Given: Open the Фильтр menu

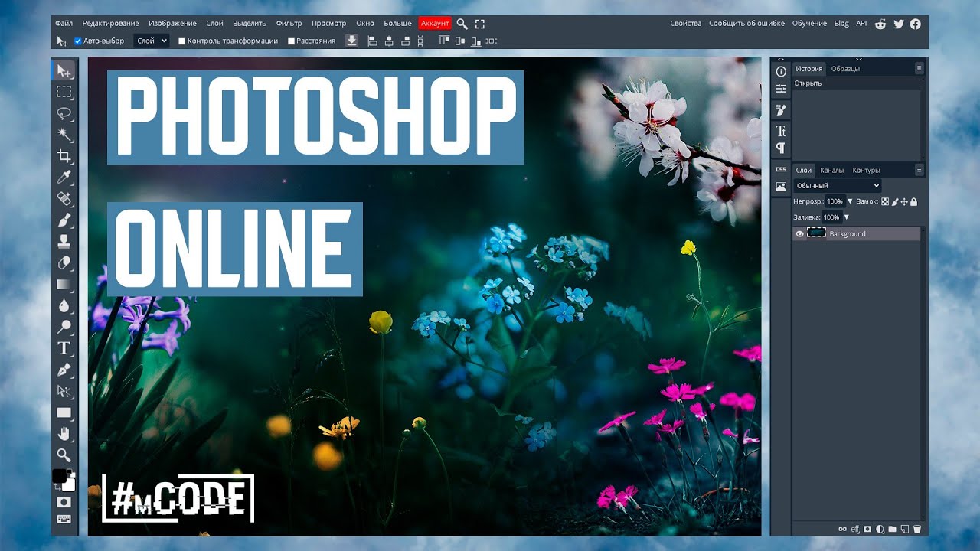Looking at the screenshot, I should coord(289,24).
